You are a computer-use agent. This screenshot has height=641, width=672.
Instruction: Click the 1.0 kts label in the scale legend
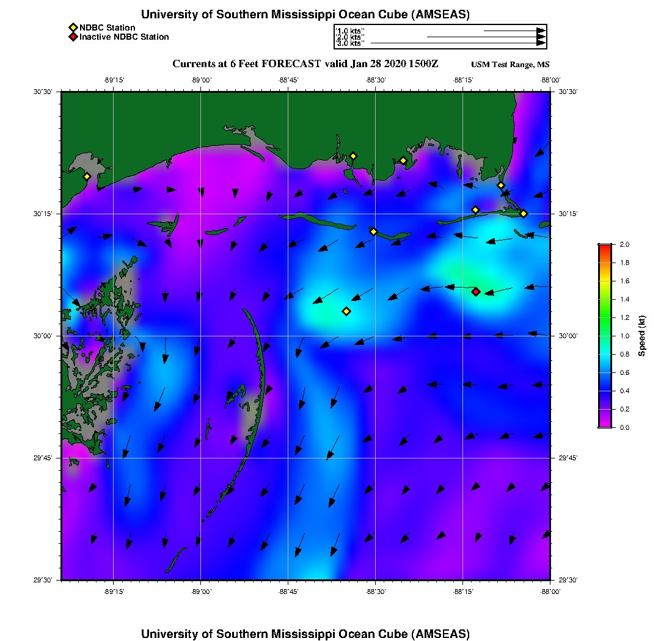(x=349, y=31)
